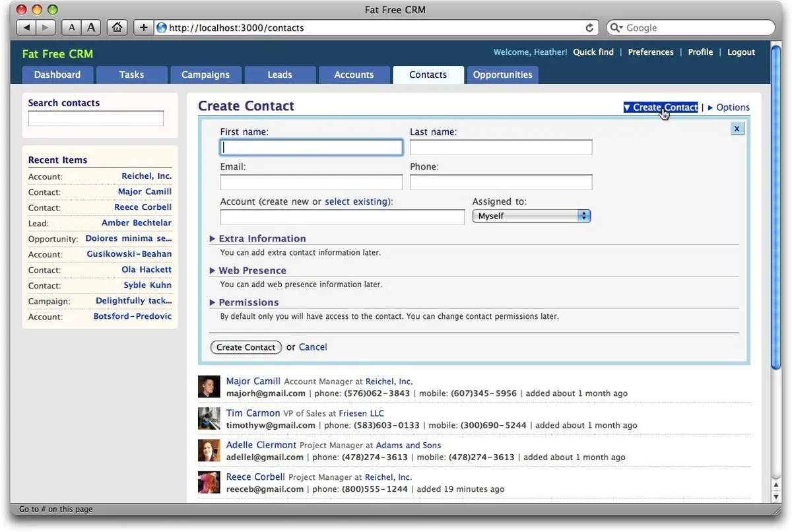
Task: Click Major Camill's avatar thumbnail
Action: click(x=209, y=387)
